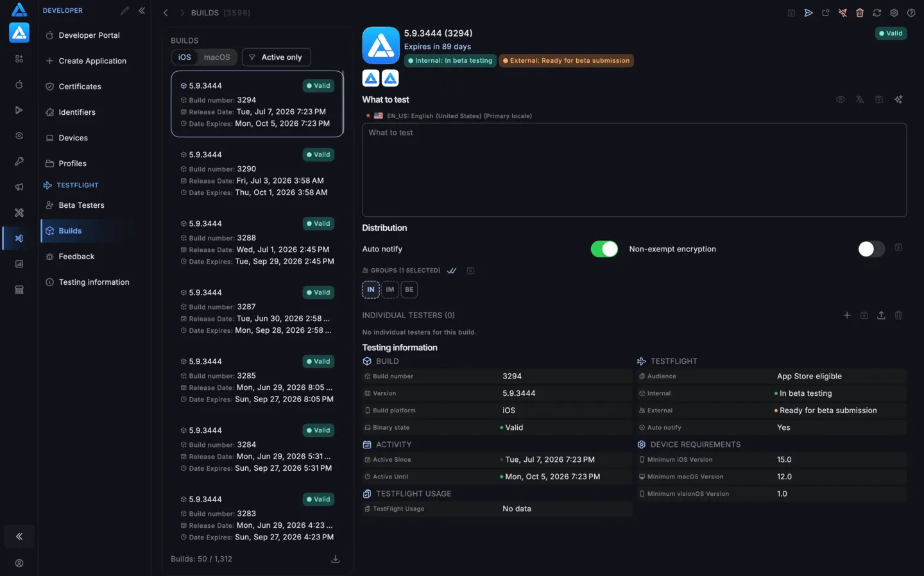Image resolution: width=924 pixels, height=576 pixels.
Task: Toggle the IM group chip
Action: (x=390, y=290)
